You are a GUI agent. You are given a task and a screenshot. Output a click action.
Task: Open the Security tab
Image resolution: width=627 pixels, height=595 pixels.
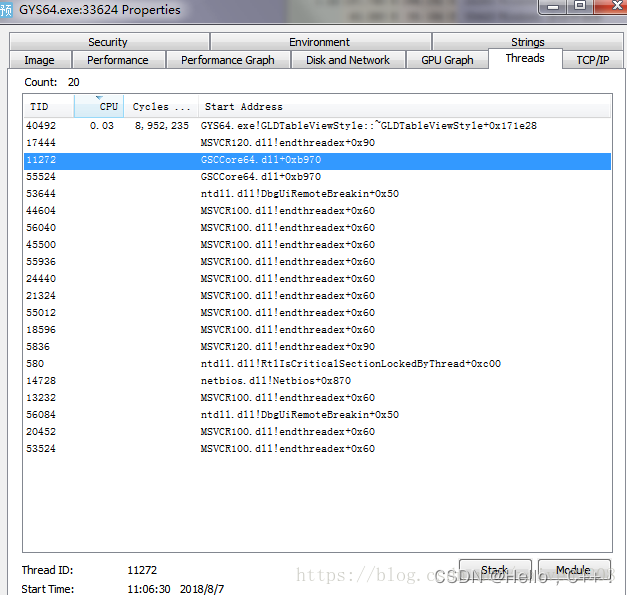click(109, 42)
